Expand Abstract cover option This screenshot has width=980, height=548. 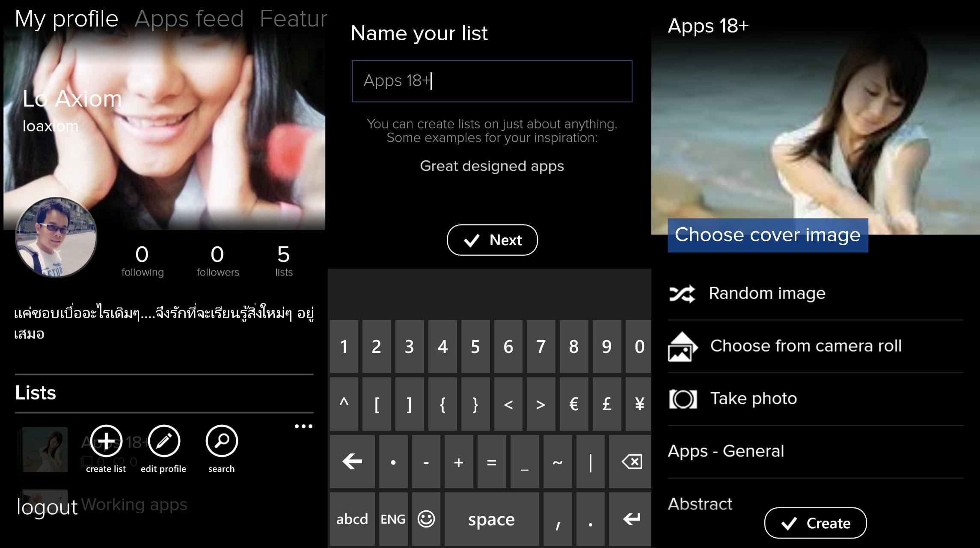[701, 504]
